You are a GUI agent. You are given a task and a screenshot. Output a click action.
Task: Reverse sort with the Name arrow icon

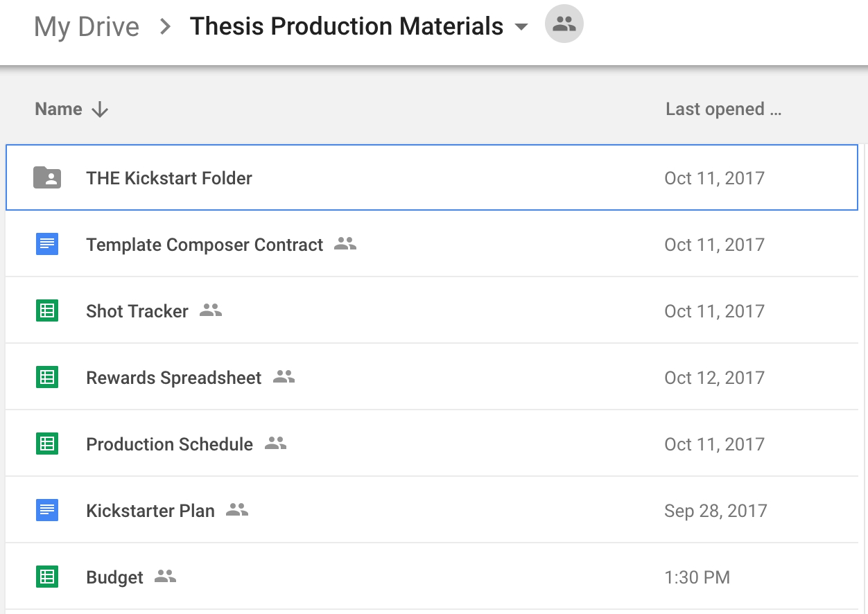[100, 109]
